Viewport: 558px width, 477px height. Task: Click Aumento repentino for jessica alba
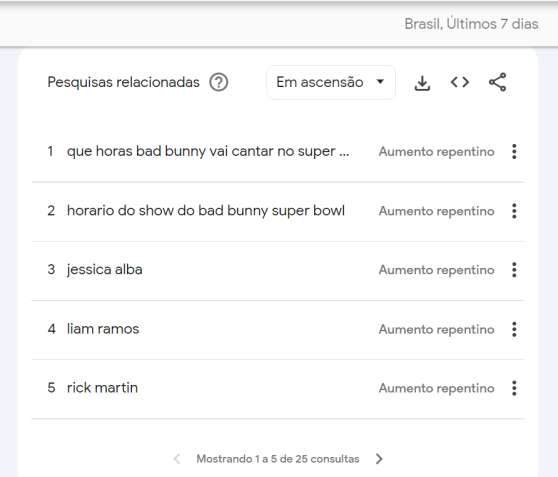[436, 270]
